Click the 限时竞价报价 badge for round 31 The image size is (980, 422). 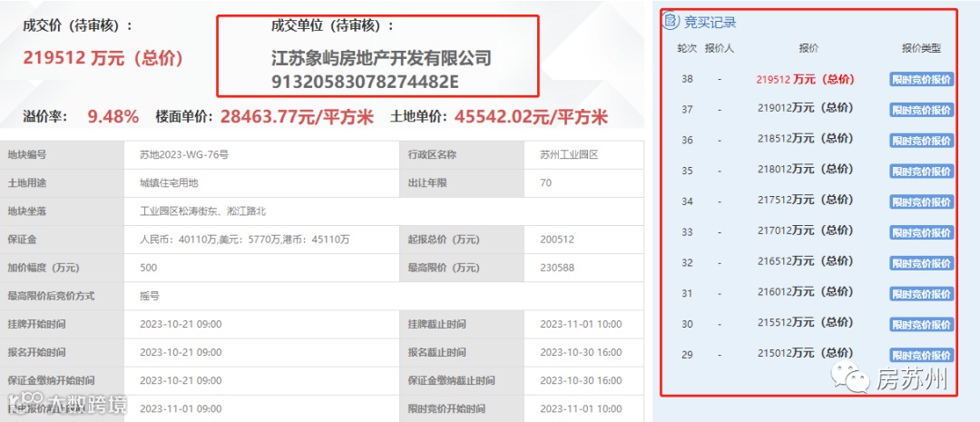pyautogui.click(x=922, y=294)
